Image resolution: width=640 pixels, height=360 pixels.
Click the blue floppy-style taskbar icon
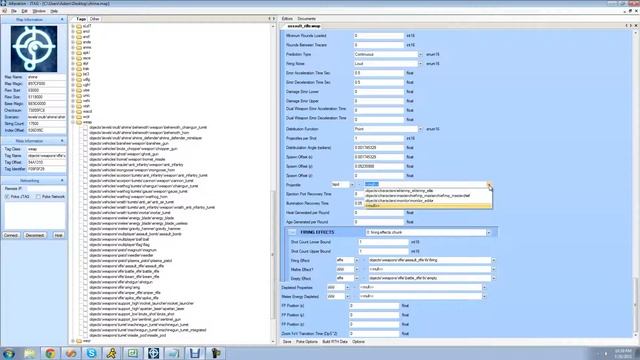[x=195, y=353]
